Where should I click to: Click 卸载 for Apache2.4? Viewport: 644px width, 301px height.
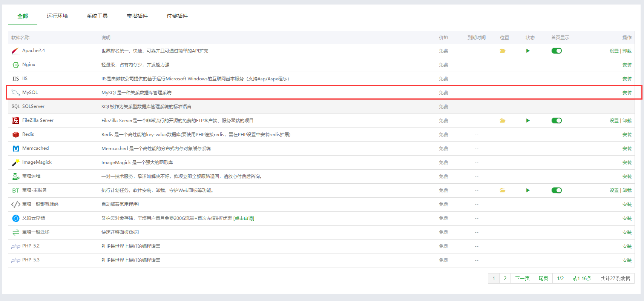click(x=627, y=51)
